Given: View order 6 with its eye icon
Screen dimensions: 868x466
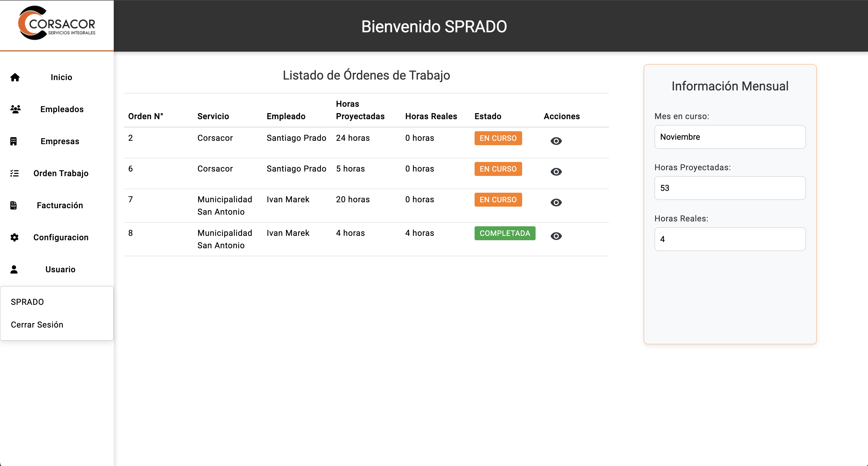Looking at the screenshot, I should [556, 172].
